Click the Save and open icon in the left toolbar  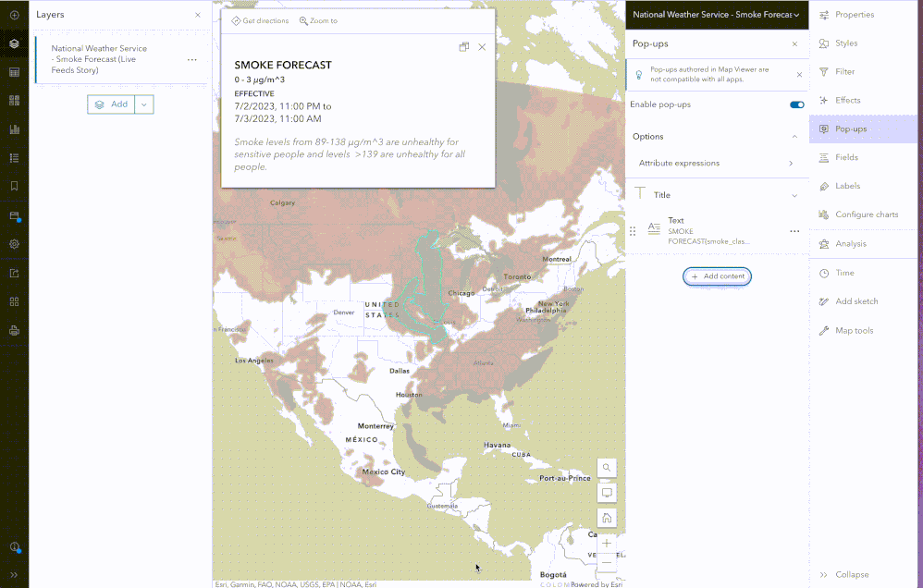click(14, 216)
